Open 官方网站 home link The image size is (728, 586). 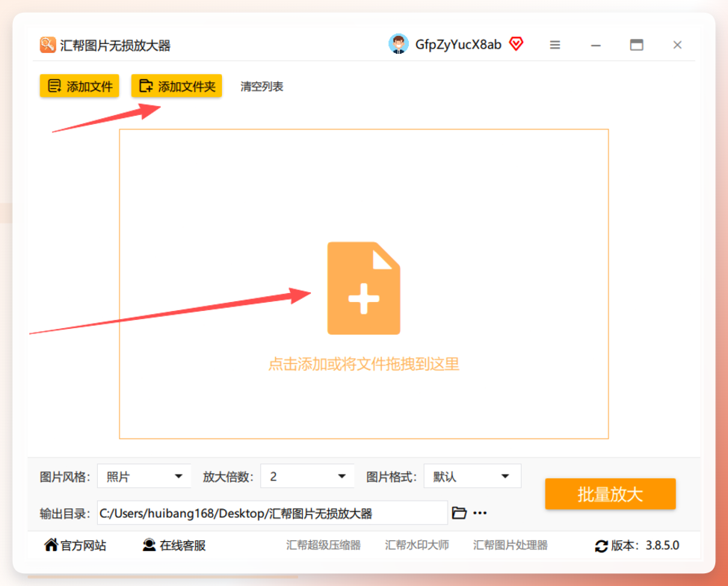[x=75, y=545]
